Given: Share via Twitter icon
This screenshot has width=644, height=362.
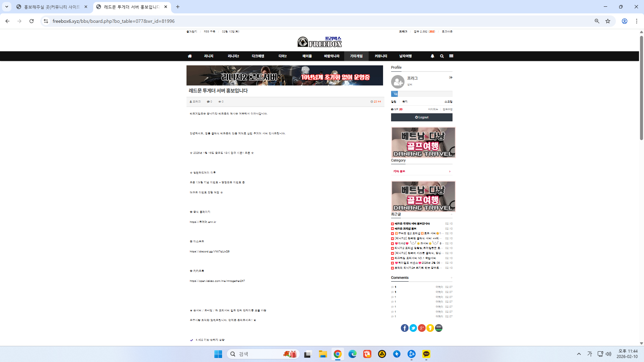Looking at the screenshot, I should pyautogui.click(x=413, y=328).
